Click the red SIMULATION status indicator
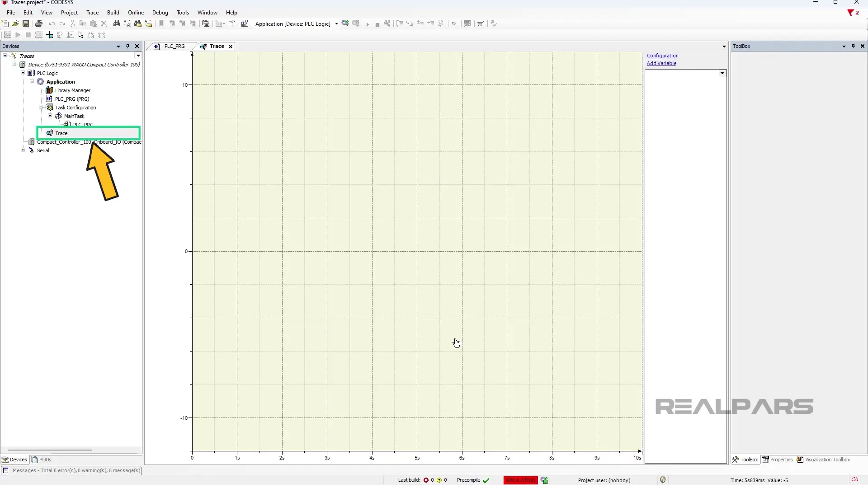 point(520,480)
